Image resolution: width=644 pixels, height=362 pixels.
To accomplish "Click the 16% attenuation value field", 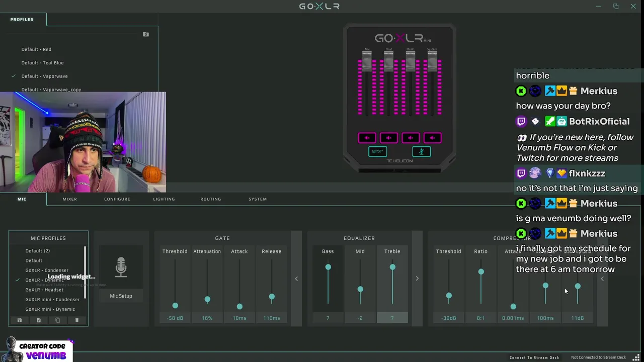I will pyautogui.click(x=207, y=318).
